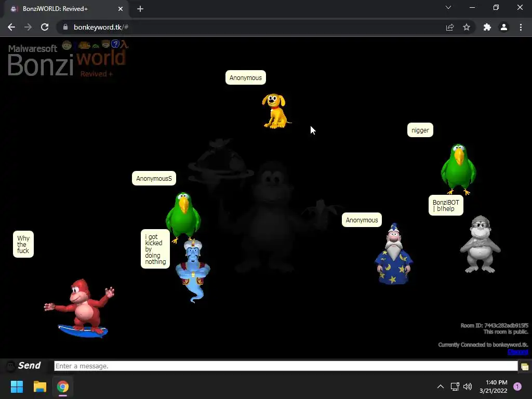Close the BonziWORLD: Revived+ tab
The image size is (532, 399).
click(121, 9)
